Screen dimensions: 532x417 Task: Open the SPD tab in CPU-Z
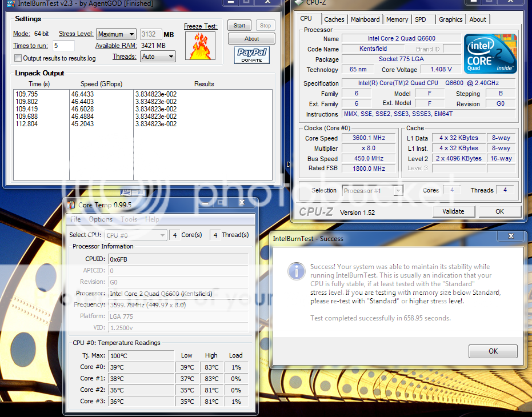[421, 19]
